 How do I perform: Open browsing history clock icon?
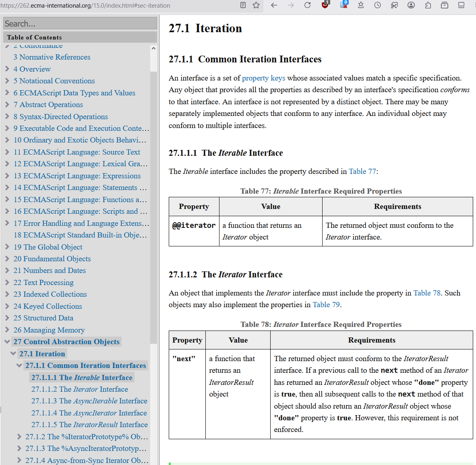coord(378,5)
